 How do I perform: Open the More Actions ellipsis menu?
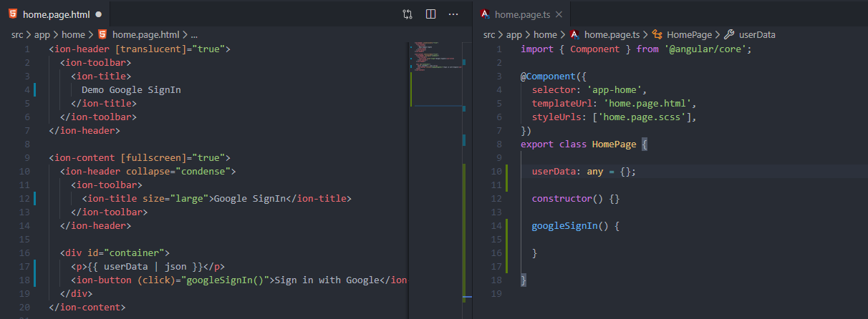453,14
